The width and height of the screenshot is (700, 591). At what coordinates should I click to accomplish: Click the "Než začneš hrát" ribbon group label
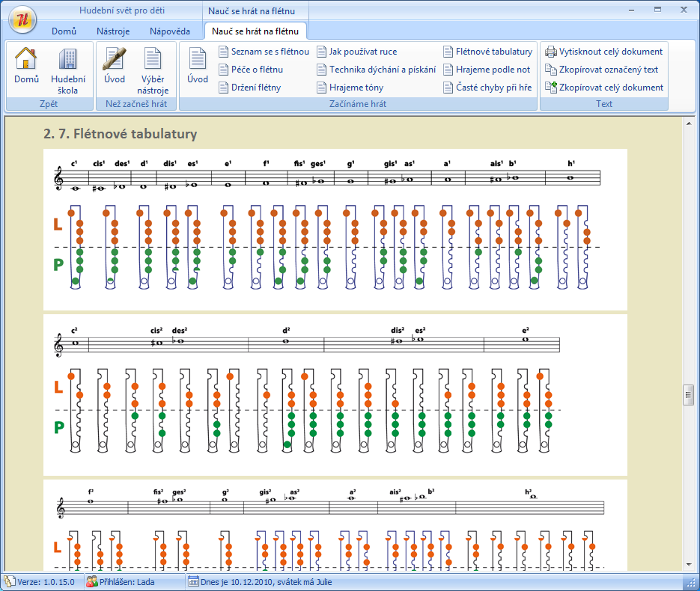136,104
